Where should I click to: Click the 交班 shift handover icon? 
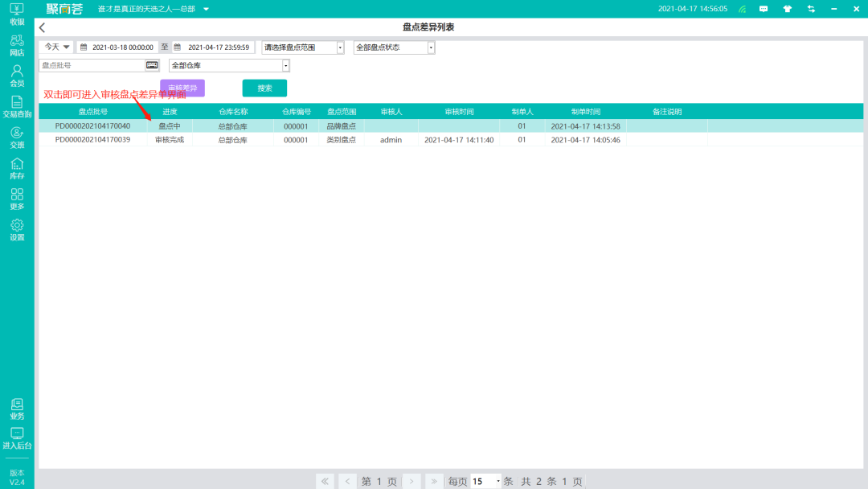click(x=17, y=137)
